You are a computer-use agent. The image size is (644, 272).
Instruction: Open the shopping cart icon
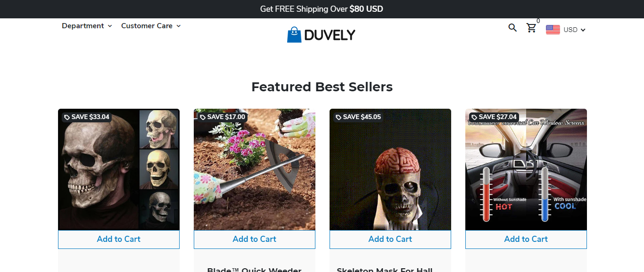(x=531, y=28)
